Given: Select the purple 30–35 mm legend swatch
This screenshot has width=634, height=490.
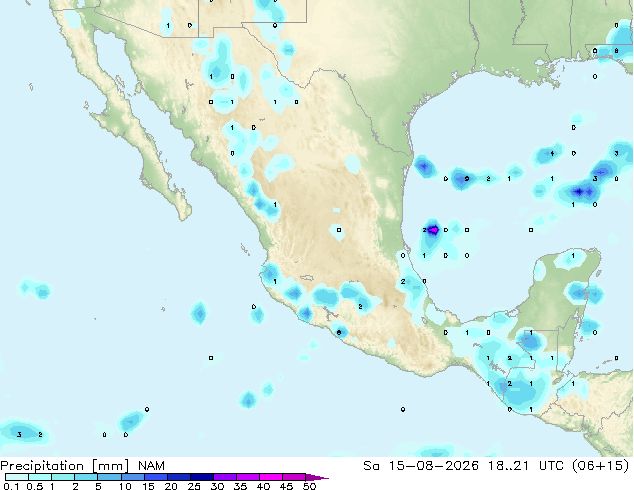Looking at the screenshot, I should tap(225, 477).
